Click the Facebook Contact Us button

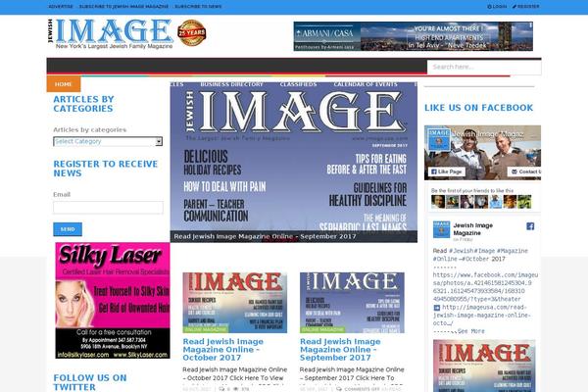click(x=524, y=171)
